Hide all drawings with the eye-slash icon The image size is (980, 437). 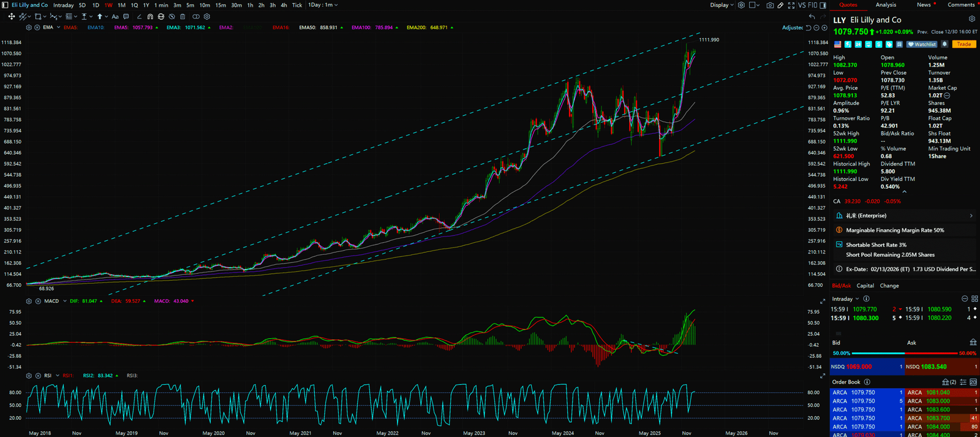click(172, 17)
